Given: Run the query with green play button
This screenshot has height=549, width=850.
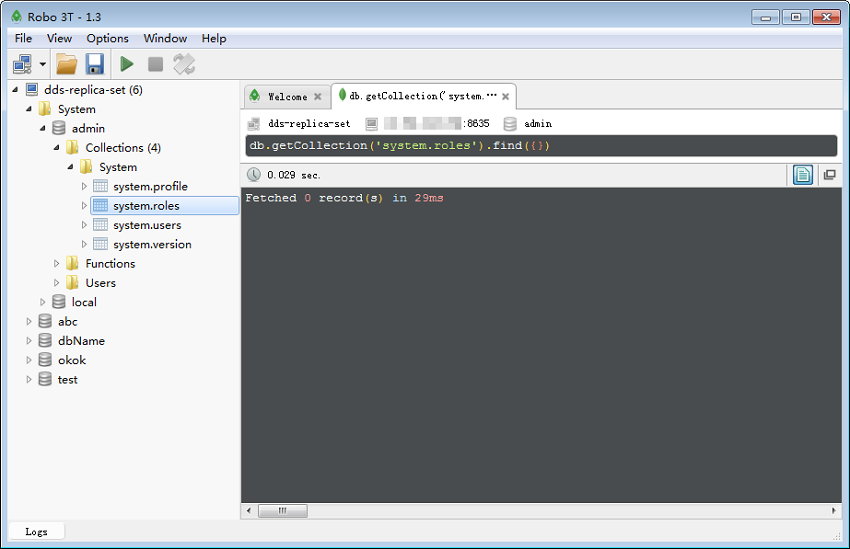Looking at the screenshot, I should point(127,64).
